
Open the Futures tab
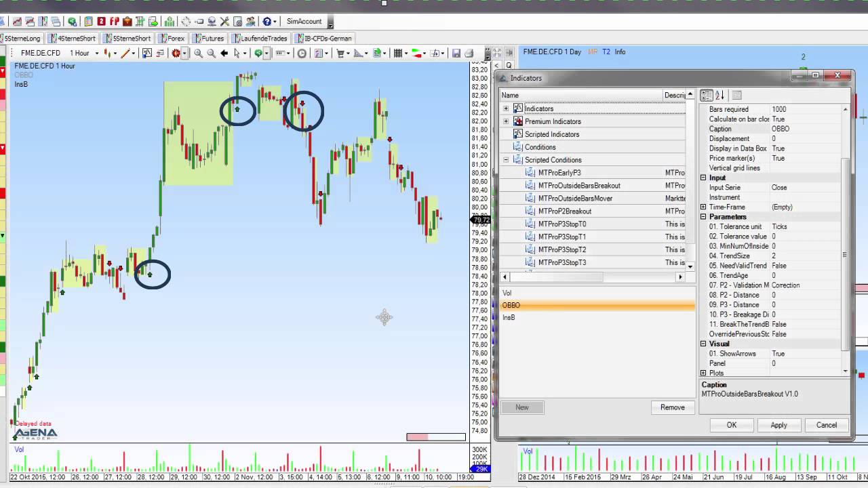point(208,39)
